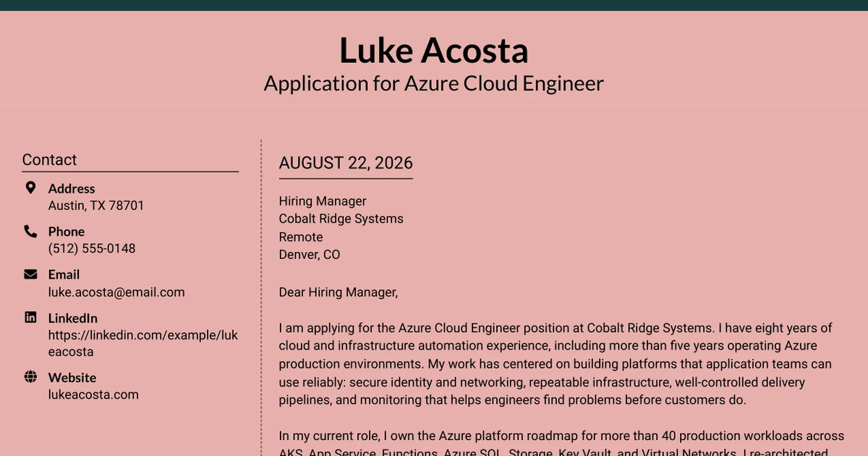868x456 pixels.
Task: Click the phone number (512) 555-0148
Action: click(x=92, y=248)
